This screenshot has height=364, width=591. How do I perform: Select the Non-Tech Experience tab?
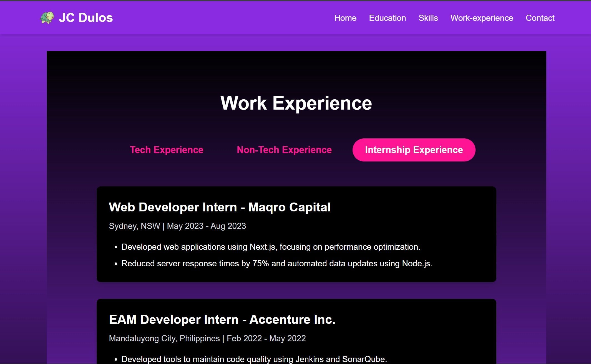click(284, 150)
